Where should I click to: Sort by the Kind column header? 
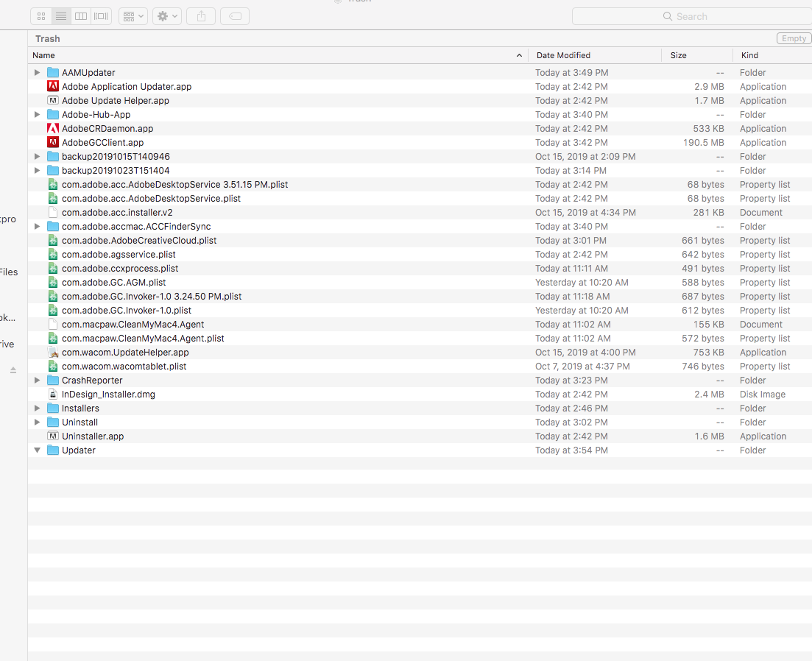tap(772, 55)
